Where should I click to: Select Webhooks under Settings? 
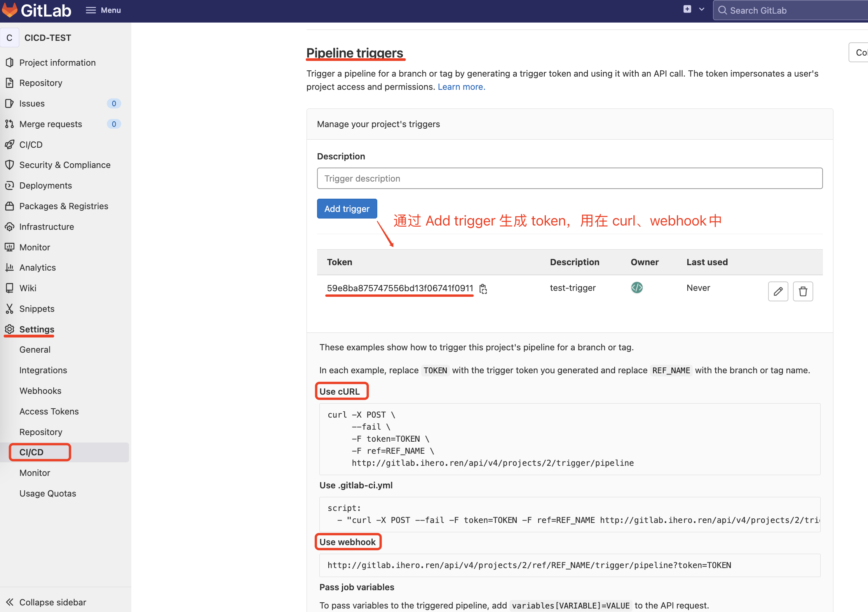tap(40, 391)
